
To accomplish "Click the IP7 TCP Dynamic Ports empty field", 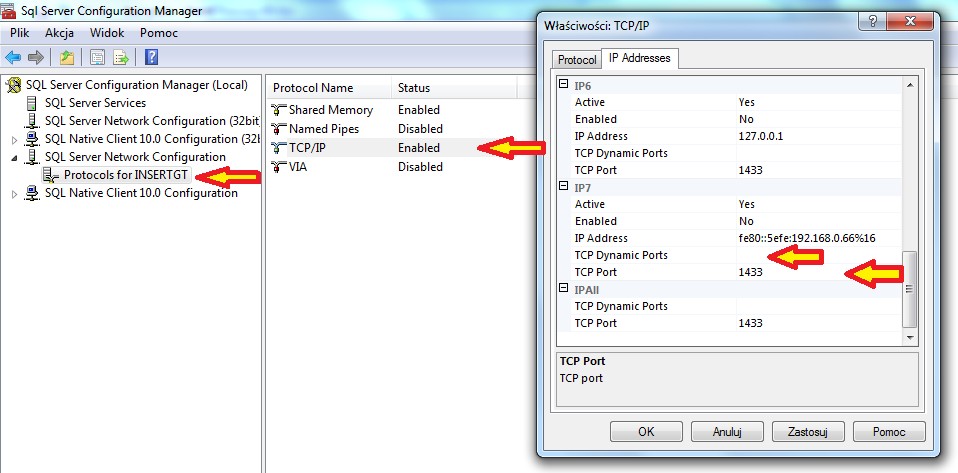I will (x=819, y=255).
